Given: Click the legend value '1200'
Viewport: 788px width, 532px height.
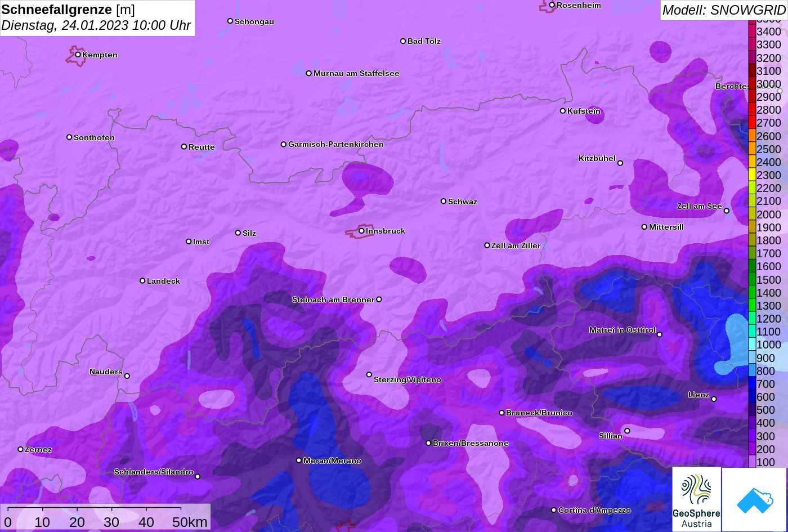Looking at the screenshot, I should coord(769,319).
